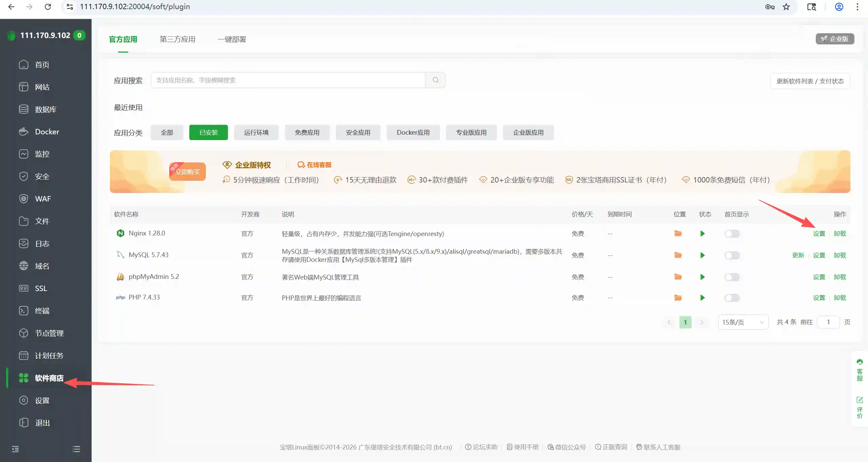Click 在线客服 online support link
Screen dimensions: 868x462
tap(314, 165)
